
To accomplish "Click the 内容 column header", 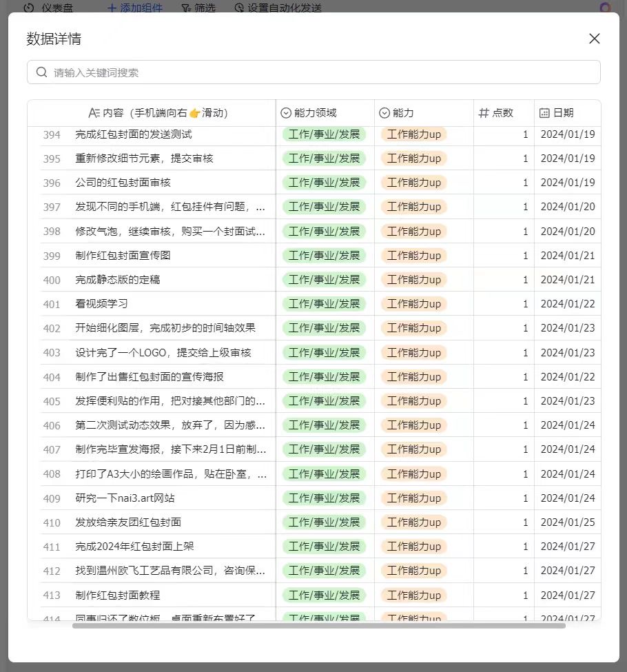I will 152,113.
